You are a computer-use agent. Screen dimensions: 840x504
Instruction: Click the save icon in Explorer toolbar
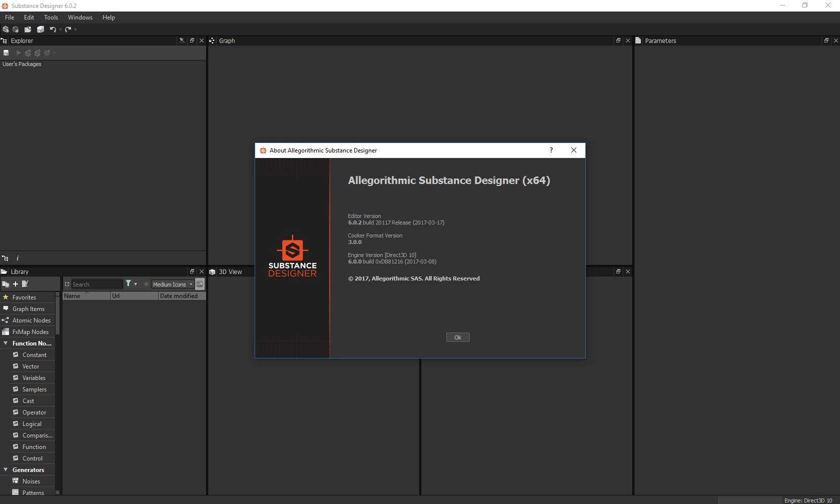pos(6,52)
